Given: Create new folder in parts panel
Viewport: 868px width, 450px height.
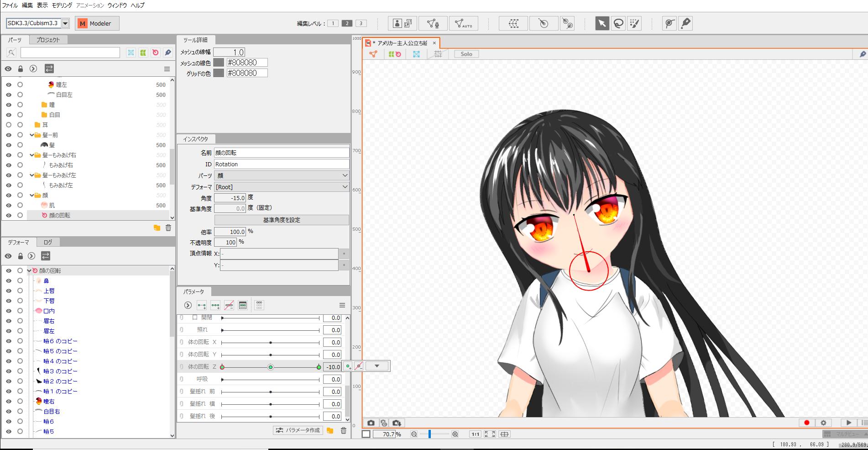Looking at the screenshot, I should [157, 228].
